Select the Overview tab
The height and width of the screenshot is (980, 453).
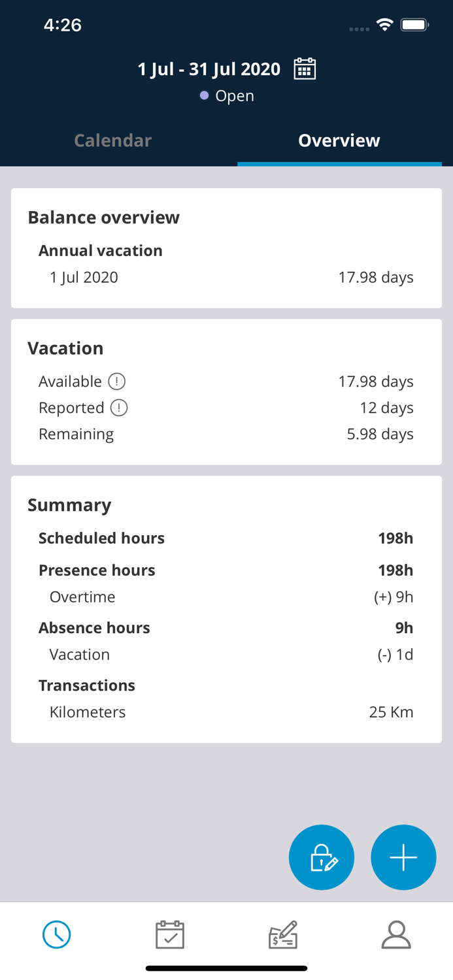click(x=339, y=140)
